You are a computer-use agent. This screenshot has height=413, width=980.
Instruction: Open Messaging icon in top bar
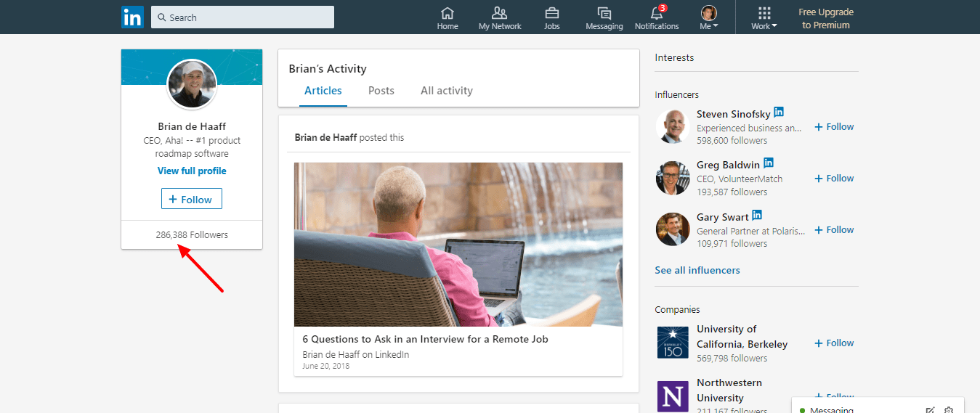[604, 18]
